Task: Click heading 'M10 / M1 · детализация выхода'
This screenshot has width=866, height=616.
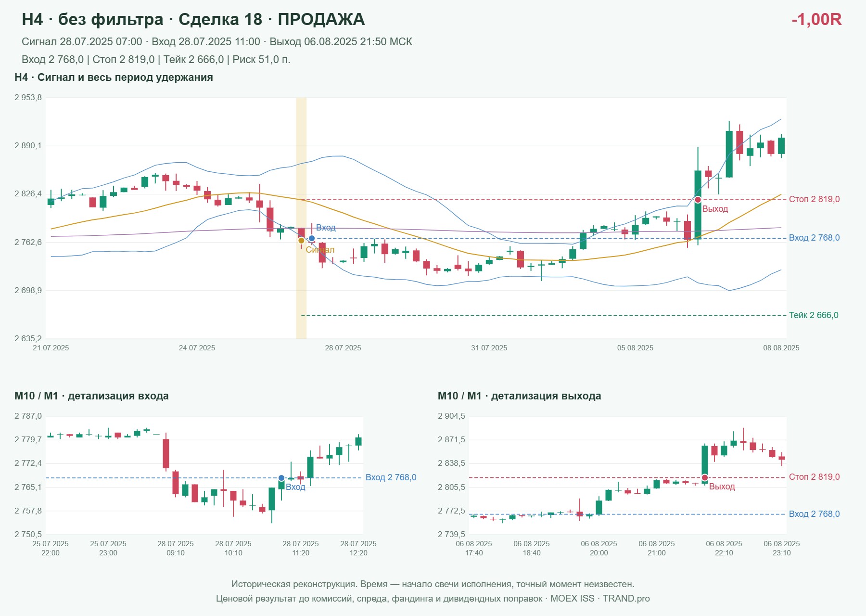Action: tap(520, 396)
